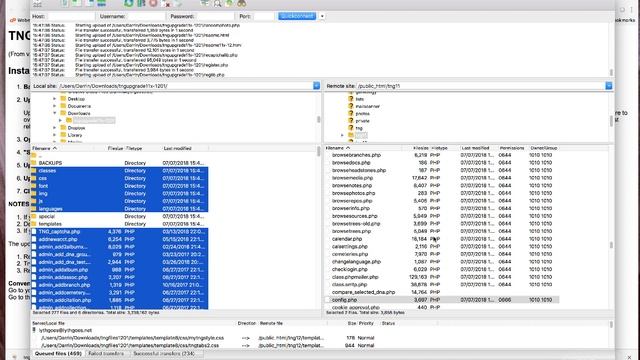Click question-mark folder icon beside photos
Screen dimensions: 640x360
351,113
